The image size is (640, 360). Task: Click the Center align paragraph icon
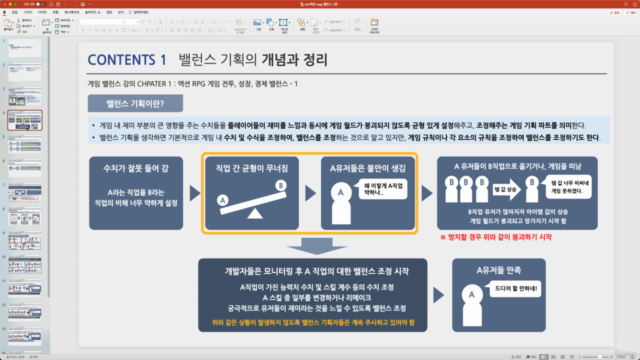click(179, 30)
